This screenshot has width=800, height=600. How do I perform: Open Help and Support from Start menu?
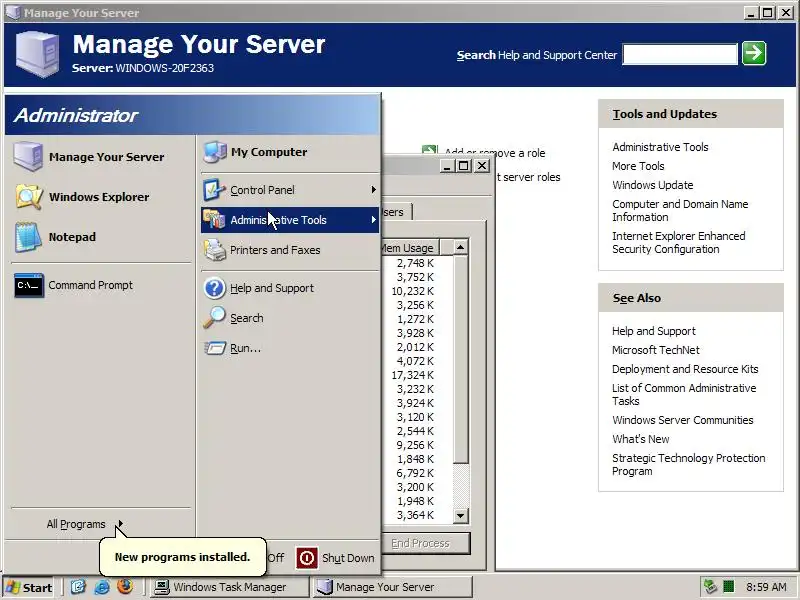click(x=290, y=288)
